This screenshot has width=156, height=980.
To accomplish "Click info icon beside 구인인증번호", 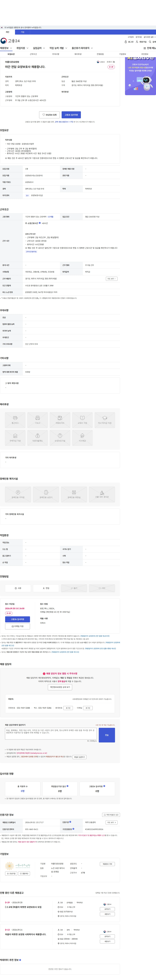I will point(73,829).
